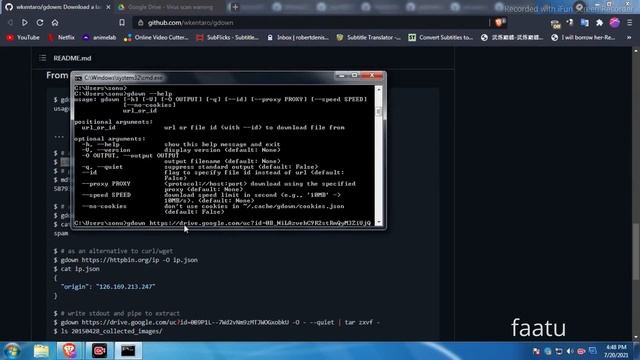Open the I will borrow her bookmark
This screenshot has width=640, height=360.
(583, 38)
